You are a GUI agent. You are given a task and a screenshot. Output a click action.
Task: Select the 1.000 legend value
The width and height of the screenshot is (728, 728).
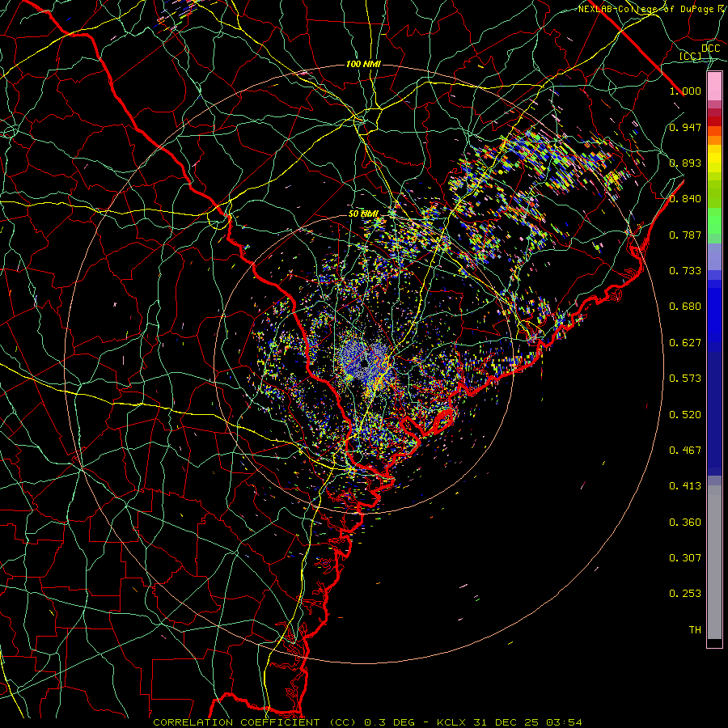click(685, 91)
